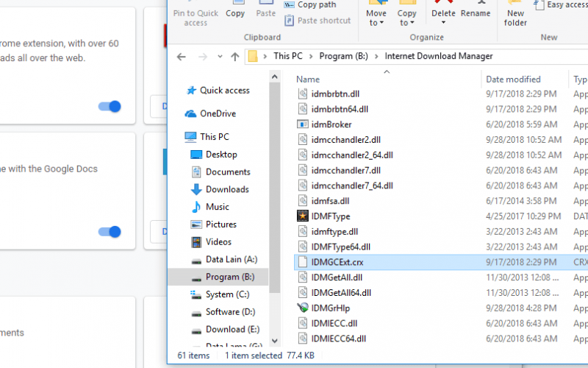Toggle off the upper Chrome extension switch
The width and height of the screenshot is (588, 368).
point(110,107)
